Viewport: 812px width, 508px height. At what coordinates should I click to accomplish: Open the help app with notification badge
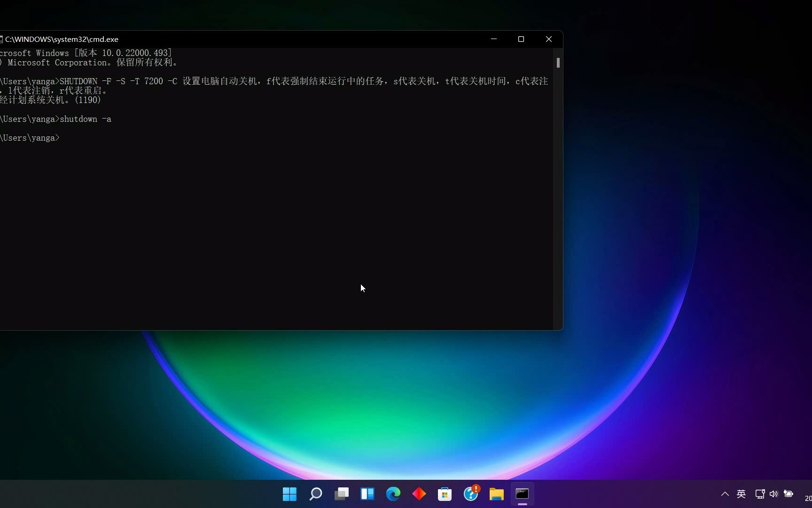(471, 494)
